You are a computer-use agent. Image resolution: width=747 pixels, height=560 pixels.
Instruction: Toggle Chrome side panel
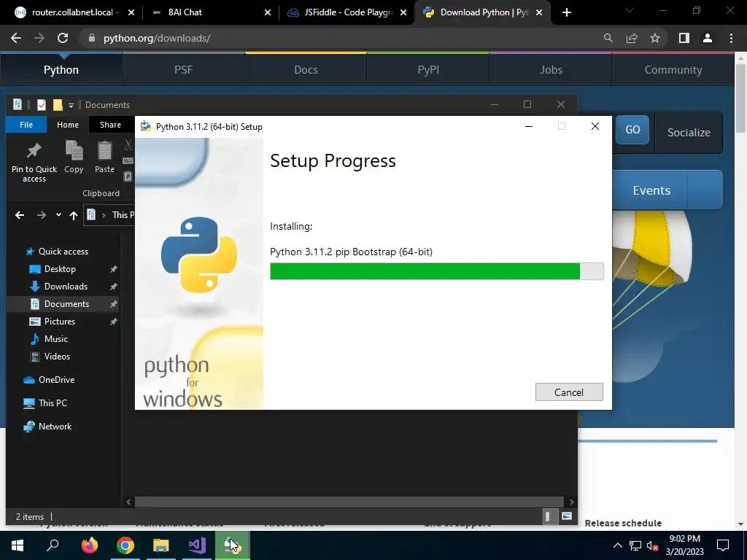684,38
